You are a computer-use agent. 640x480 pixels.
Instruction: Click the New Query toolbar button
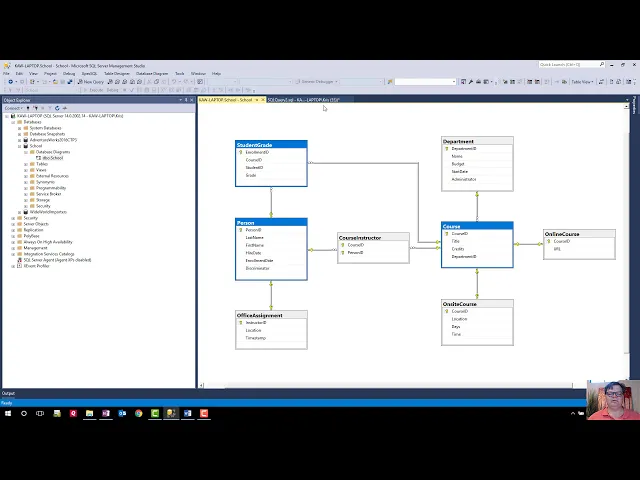[x=91, y=82]
